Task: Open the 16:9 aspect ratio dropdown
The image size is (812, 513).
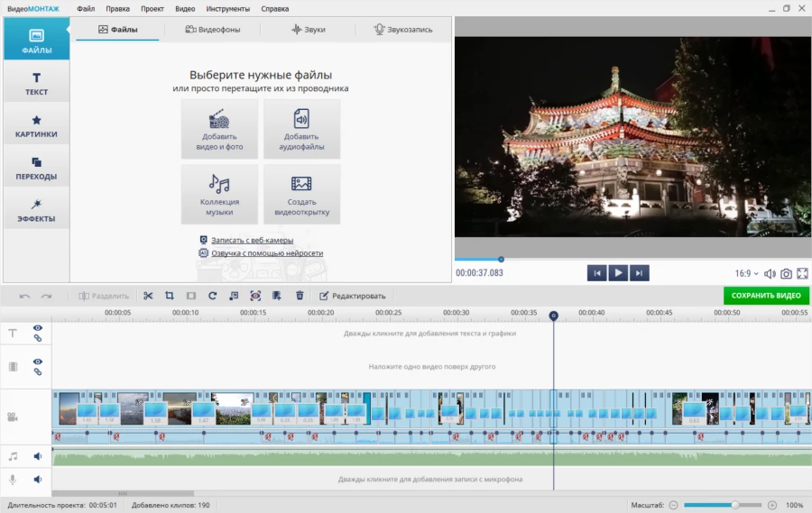Action: tap(747, 273)
